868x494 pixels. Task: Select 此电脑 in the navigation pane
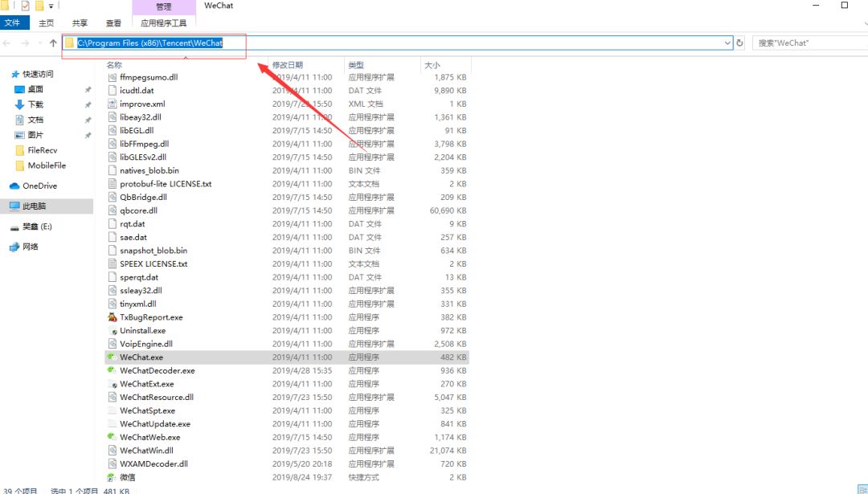pyautogui.click(x=32, y=206)
